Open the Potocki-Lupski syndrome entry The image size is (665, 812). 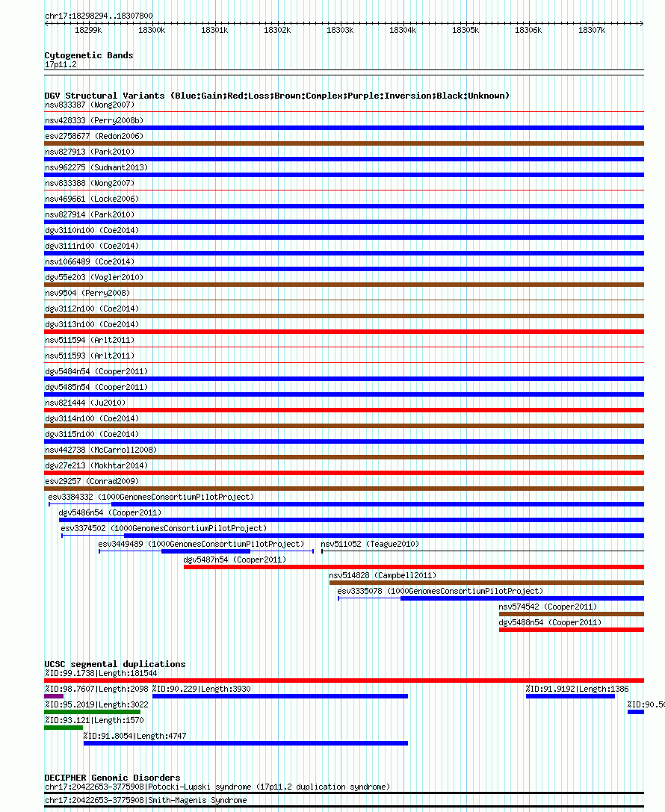coord(217,787)
